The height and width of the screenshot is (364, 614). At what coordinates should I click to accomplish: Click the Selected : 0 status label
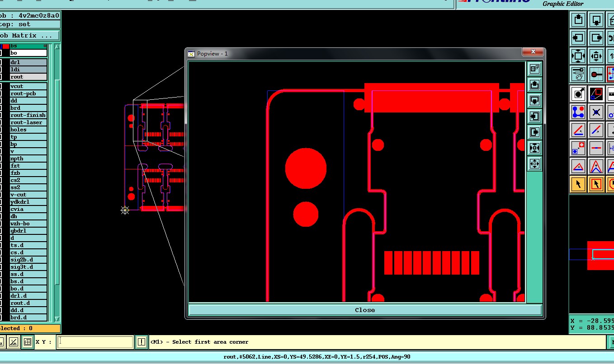pyautogui.click(x=30, y=328)
